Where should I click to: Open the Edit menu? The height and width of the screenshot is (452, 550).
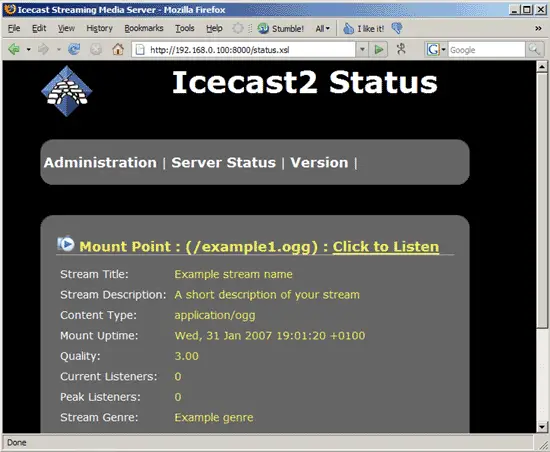coord(39,28)
